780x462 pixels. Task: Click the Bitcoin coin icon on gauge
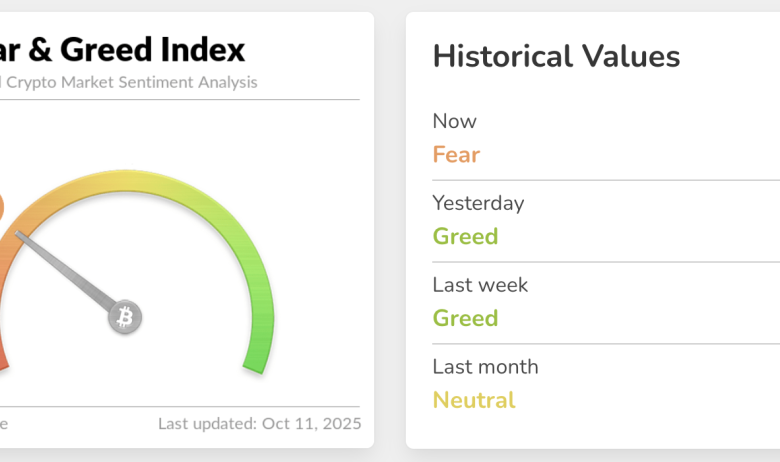[x=126, y=318]
